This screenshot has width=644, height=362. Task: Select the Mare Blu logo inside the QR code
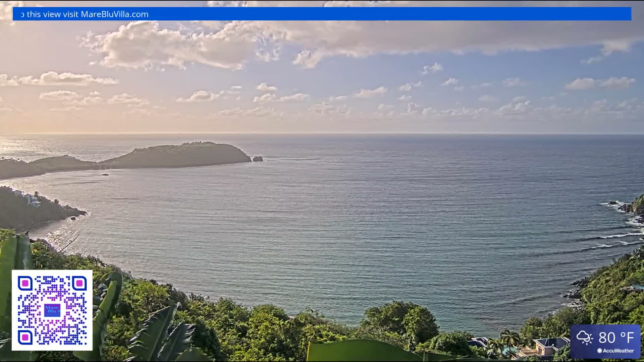(x=52, y=310)
